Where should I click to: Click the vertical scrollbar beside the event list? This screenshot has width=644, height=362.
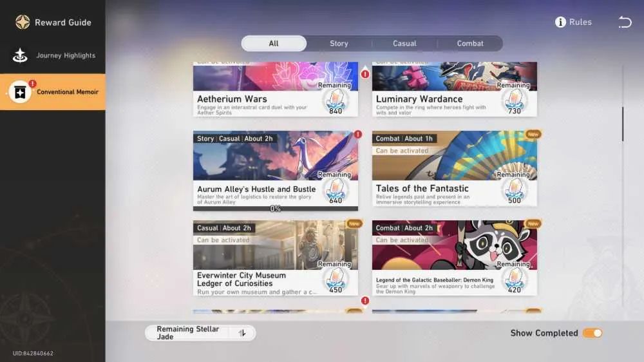[x=623, y=124]
